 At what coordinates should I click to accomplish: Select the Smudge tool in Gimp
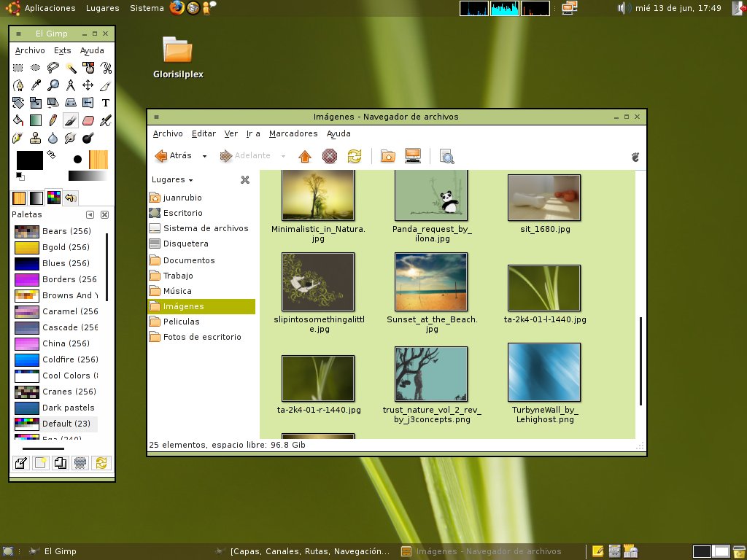tap(71, 138)
